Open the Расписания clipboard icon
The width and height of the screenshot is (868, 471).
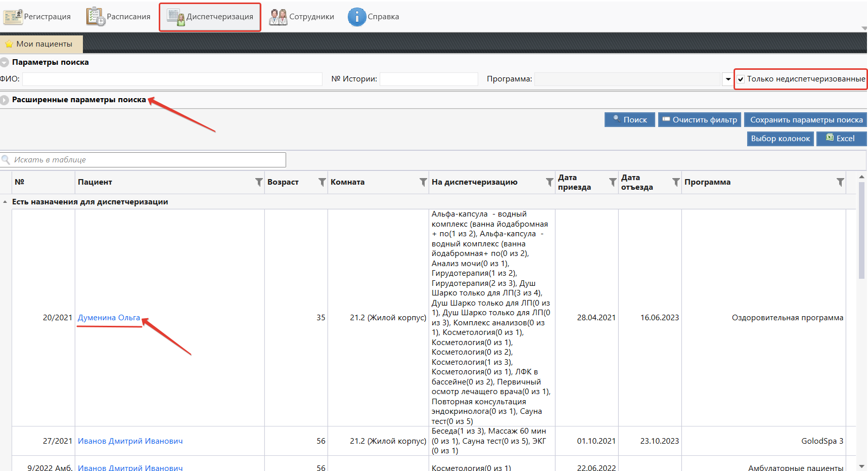[x=95, y=17]
